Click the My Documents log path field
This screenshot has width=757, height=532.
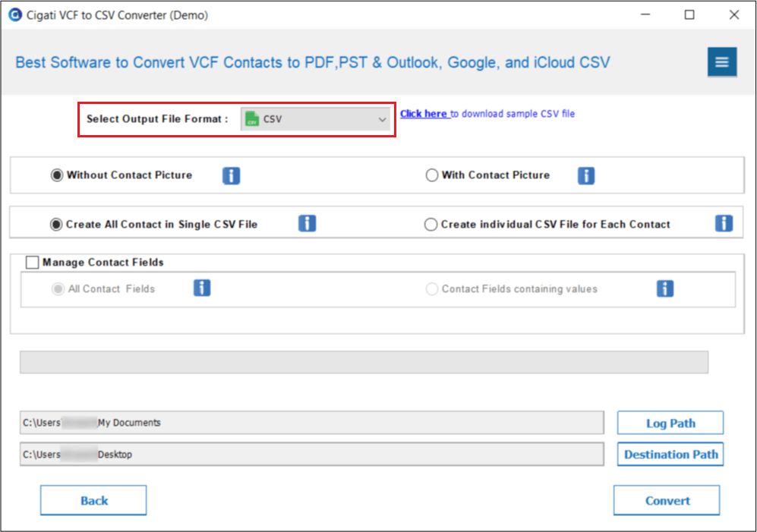pos(312,423)
